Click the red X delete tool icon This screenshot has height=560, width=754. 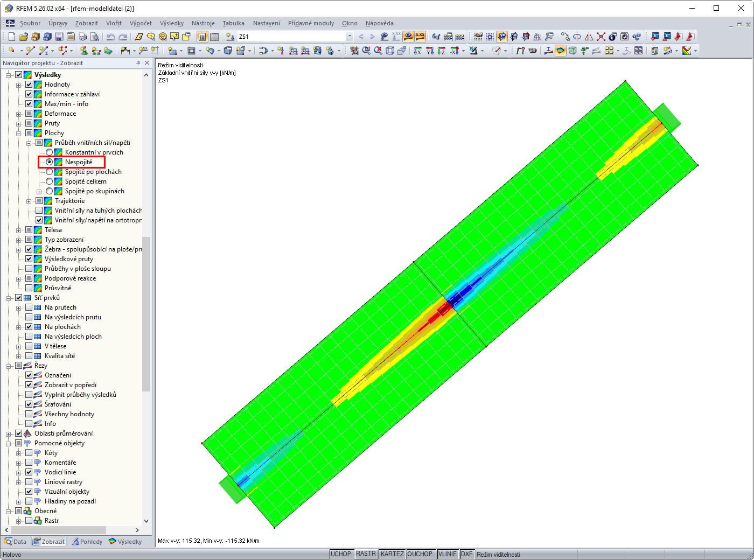601,37
